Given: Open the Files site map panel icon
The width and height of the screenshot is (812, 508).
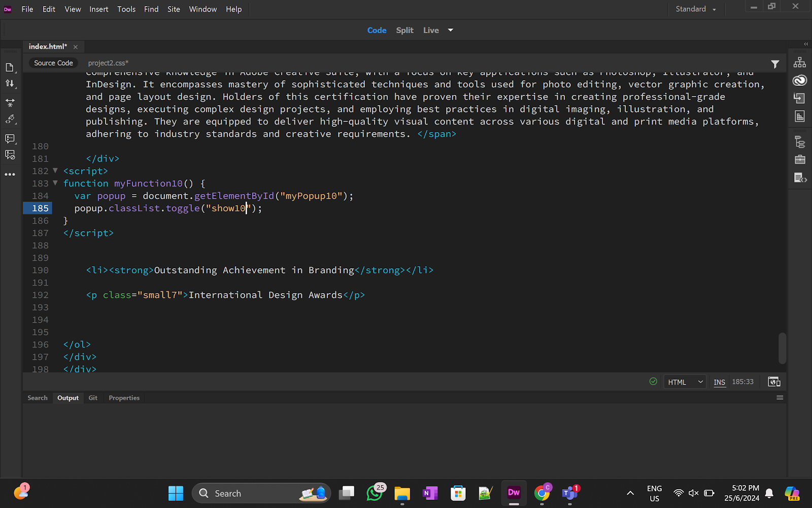Looking at the screenshot, I should pyautogui.click(x=800, y=62).
